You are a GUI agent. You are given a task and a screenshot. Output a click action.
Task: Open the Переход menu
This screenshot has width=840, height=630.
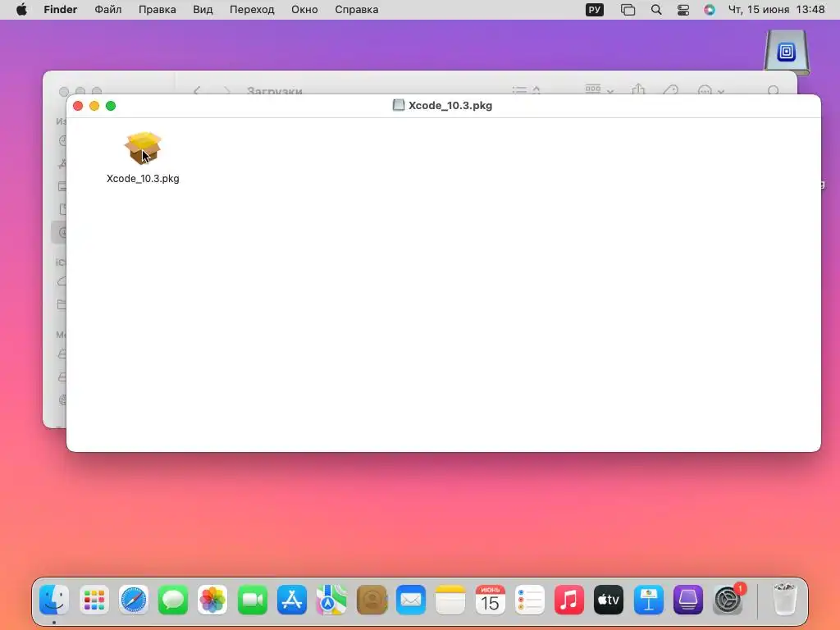pos(252,10)
